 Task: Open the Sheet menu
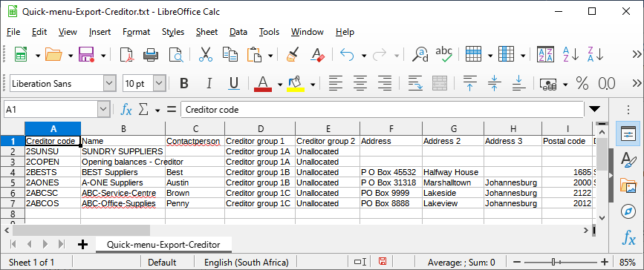pyautogui.click(x=206, y=32)
